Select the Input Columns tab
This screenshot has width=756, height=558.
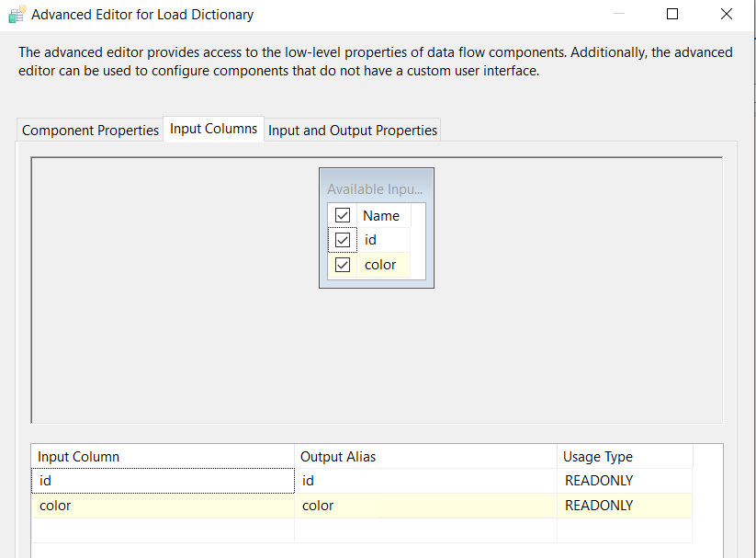pos(213,129)
